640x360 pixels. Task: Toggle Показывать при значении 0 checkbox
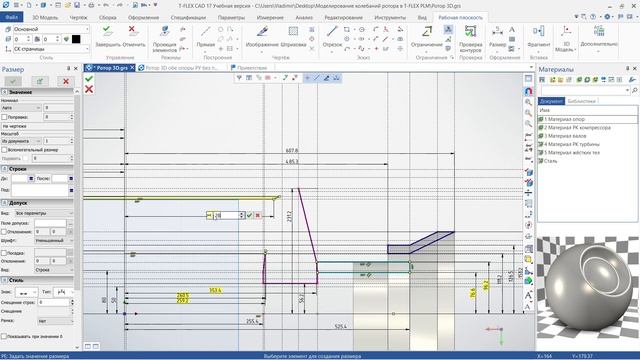coord(4,336)
